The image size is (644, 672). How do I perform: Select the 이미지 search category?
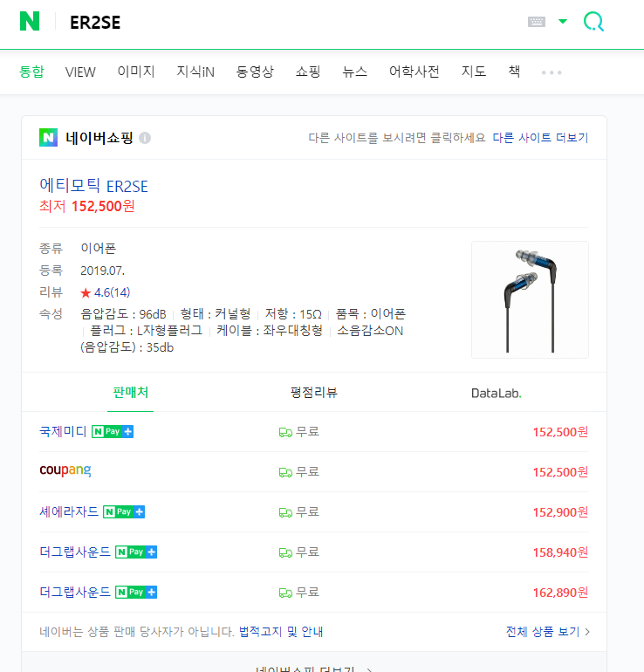[136, 72]
